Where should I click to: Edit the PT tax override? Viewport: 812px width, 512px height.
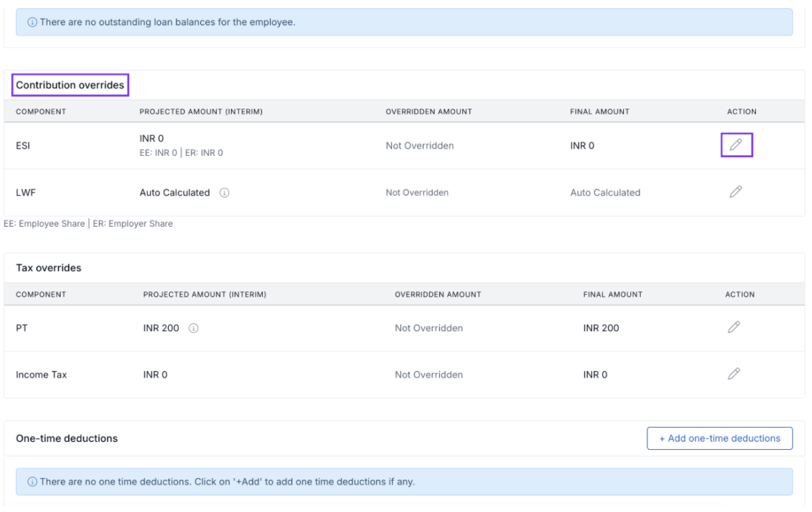pos(733,327)
